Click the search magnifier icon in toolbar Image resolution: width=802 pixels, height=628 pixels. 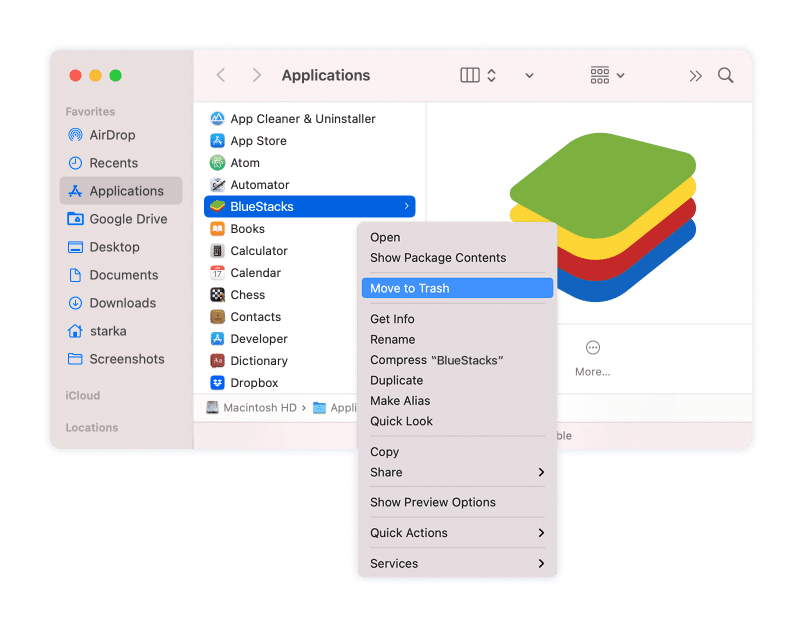click(726, 76)
